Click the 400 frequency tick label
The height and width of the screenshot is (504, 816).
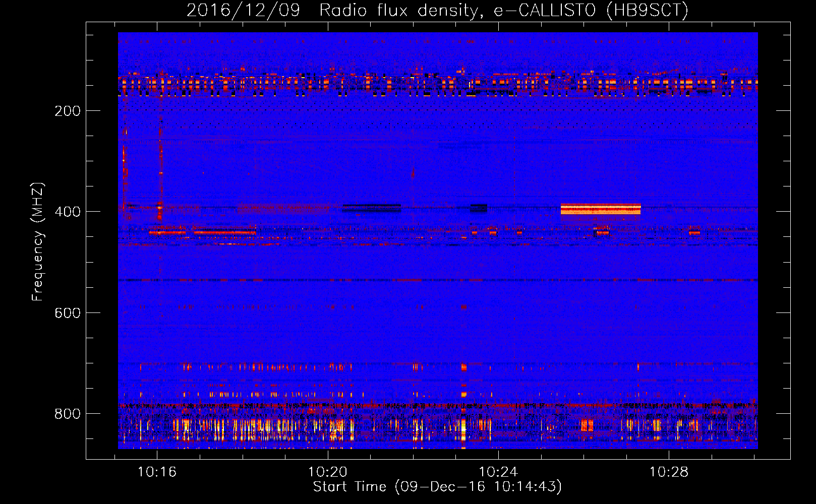click(x=68, y=212)
